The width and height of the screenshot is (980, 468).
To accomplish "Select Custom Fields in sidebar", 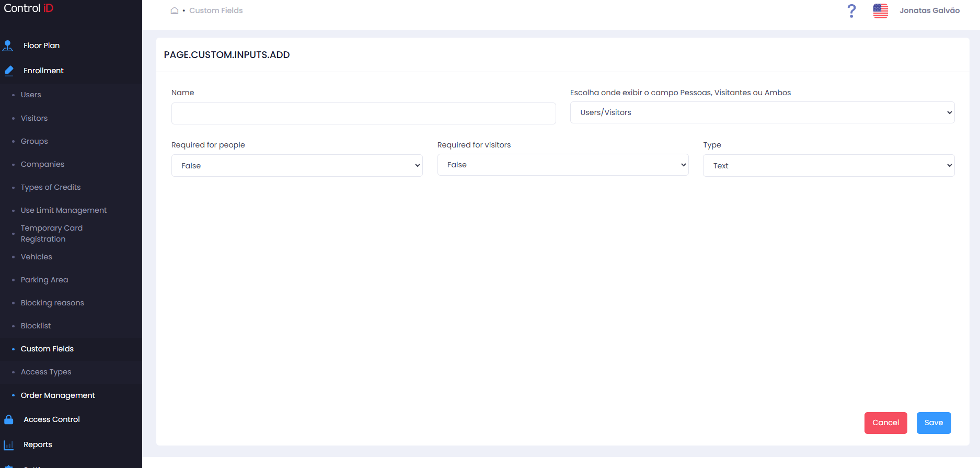I will 47,349.
